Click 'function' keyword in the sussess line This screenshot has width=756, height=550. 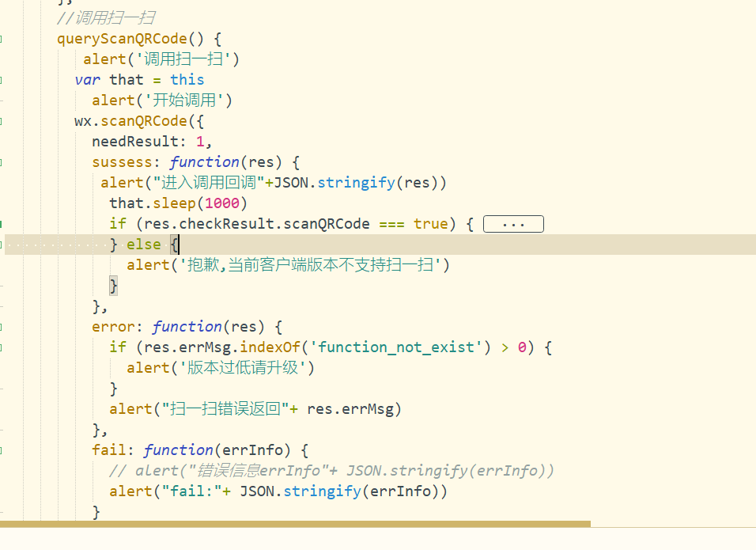click(x=205, y=162)
